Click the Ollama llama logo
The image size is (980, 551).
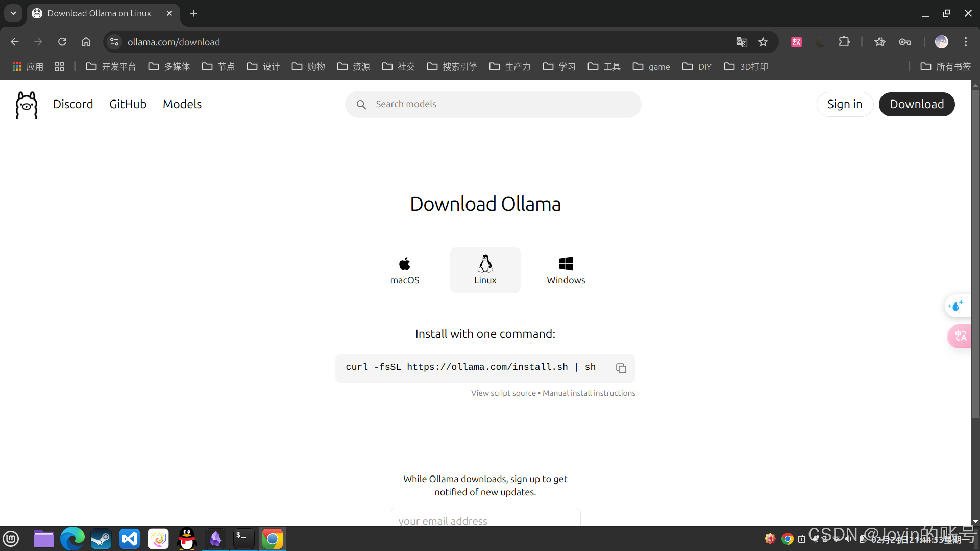point(27,105)
